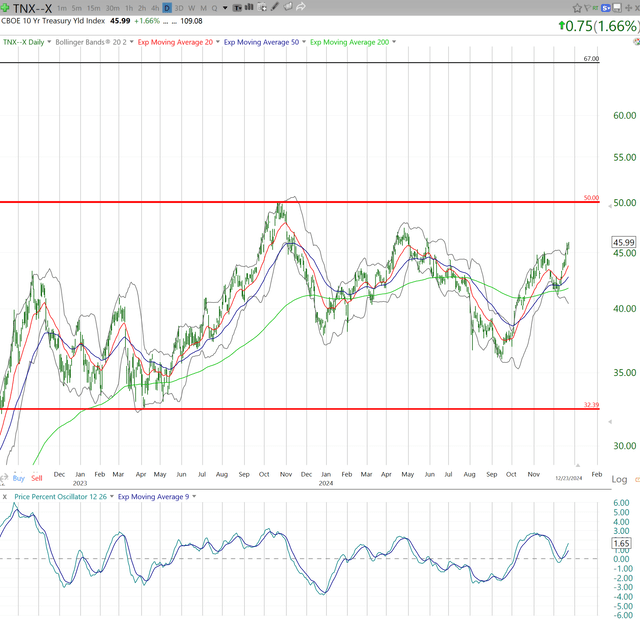Expand the timeframe dropdown arrow

[225, 8]
